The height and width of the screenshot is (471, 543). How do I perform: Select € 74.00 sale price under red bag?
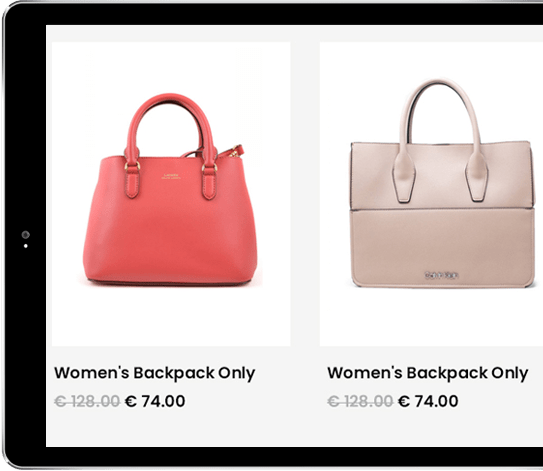[x=155, y=401]
